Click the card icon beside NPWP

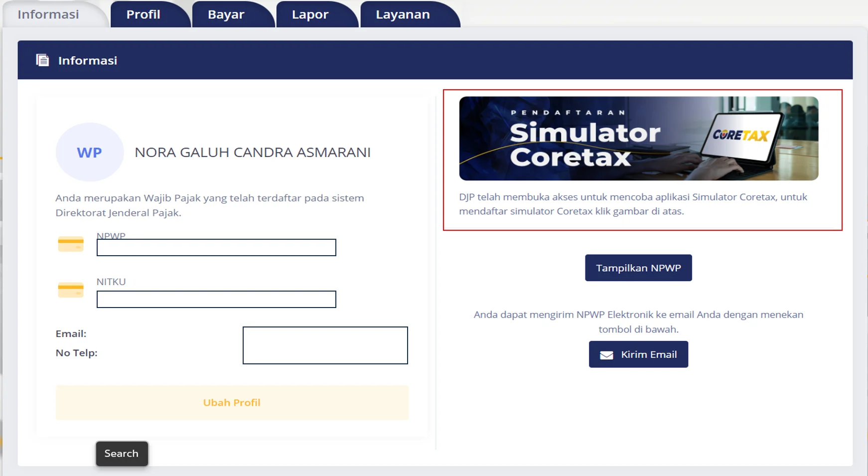click(71, 244)
